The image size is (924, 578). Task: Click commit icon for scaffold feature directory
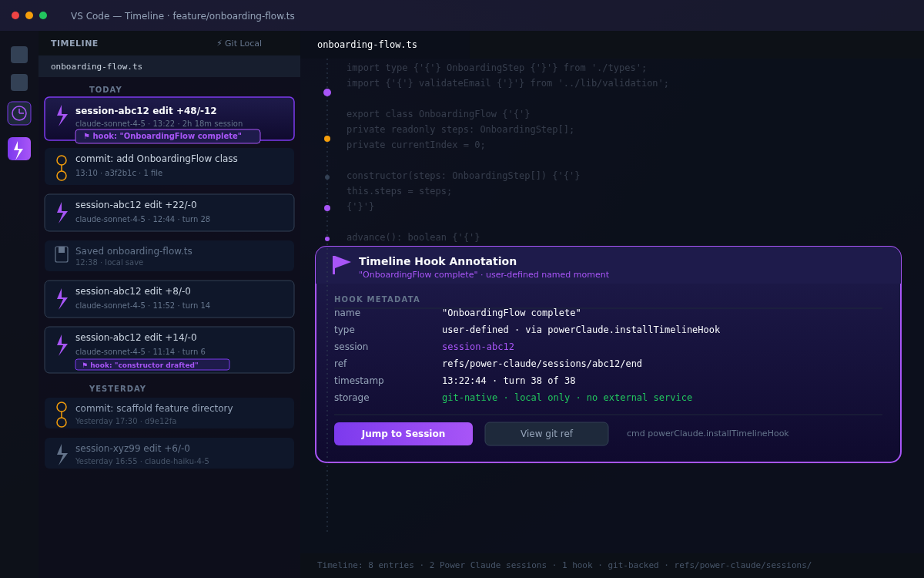coord(62,415)
